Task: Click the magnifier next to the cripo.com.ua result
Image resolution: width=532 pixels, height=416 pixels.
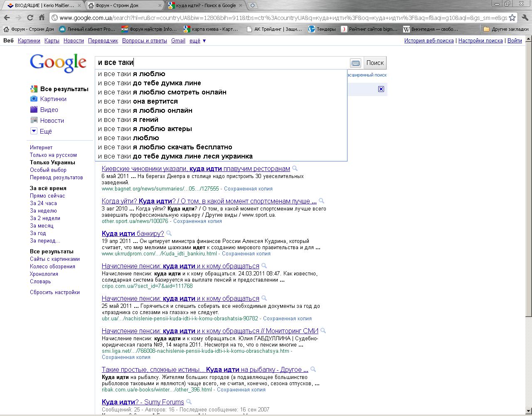Action: [264, 266]
